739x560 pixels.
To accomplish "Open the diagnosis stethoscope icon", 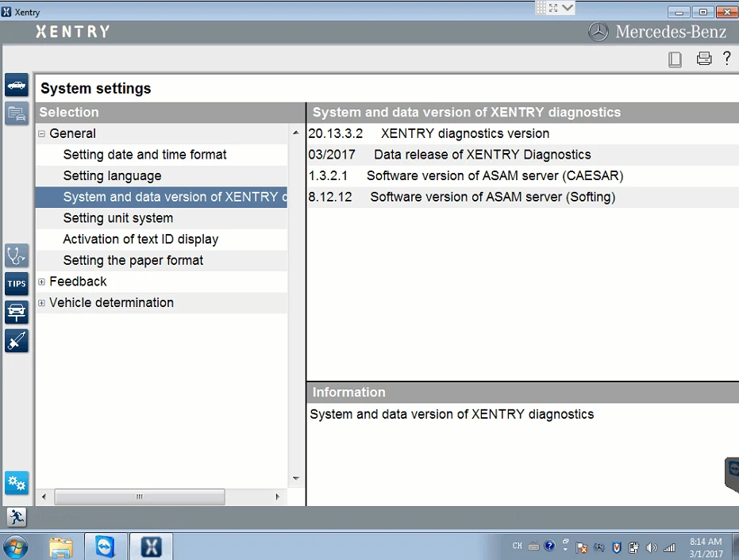I will (17, 255).
